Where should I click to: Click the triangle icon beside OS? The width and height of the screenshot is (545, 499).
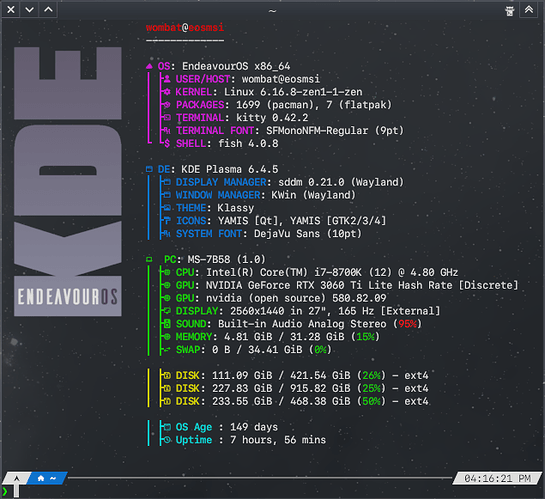point(149,66)
